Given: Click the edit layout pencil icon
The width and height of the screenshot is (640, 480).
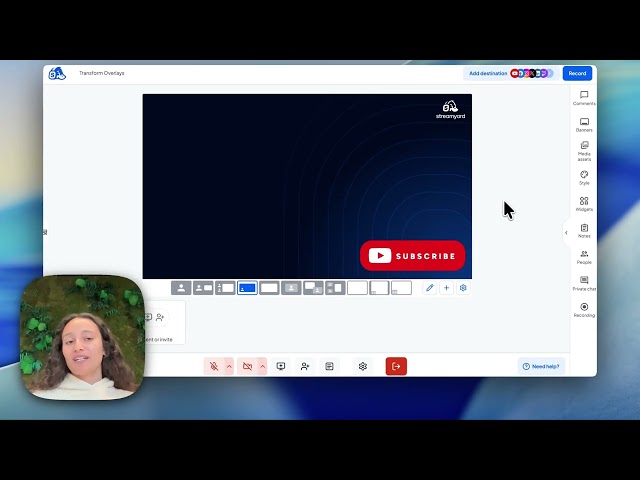Looking at the screenshot, I should click(x=429, y=288).
